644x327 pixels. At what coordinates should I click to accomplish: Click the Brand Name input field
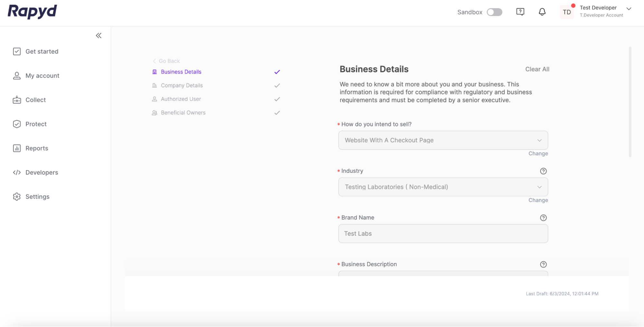point(443,234)
